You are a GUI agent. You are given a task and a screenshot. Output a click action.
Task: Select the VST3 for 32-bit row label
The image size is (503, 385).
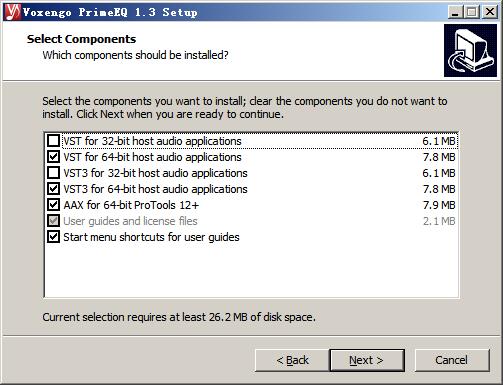155,173
